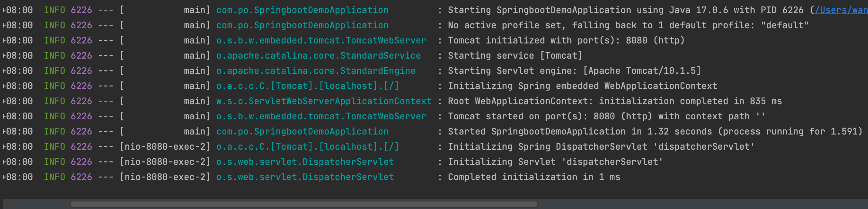868x209 pixels.
Task: Click the horizontal scrollbar thumb
Action: 304,204
